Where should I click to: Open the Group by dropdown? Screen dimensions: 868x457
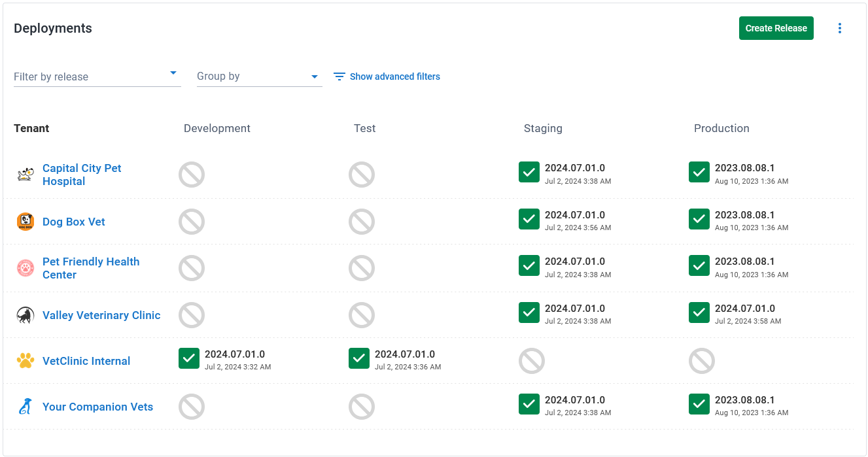(x=260, y=76)
